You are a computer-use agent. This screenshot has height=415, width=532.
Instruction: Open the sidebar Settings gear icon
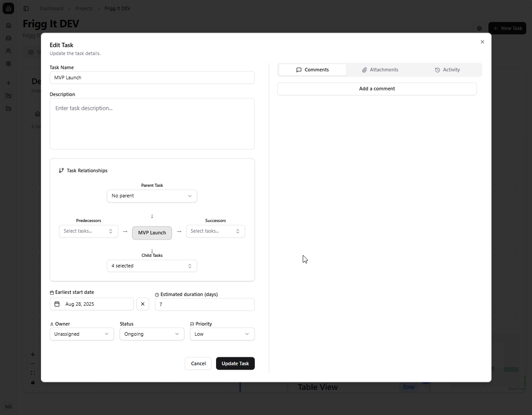point(8,63)
